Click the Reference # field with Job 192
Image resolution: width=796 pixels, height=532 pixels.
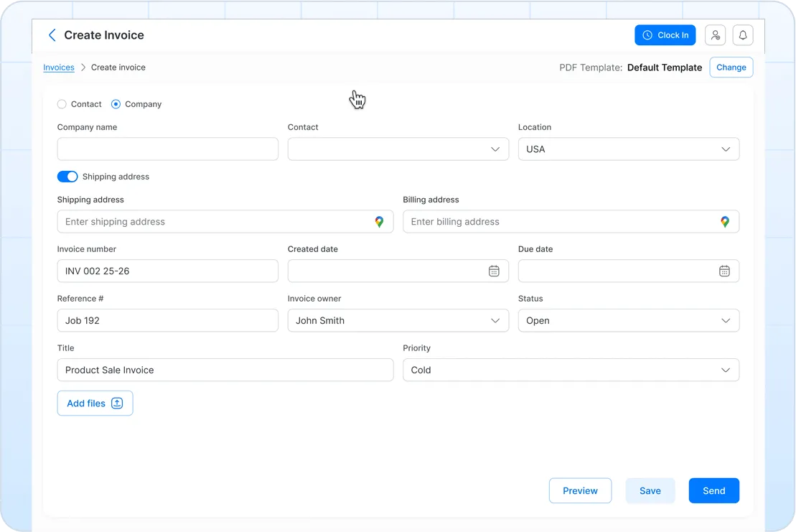coord(167,321)
